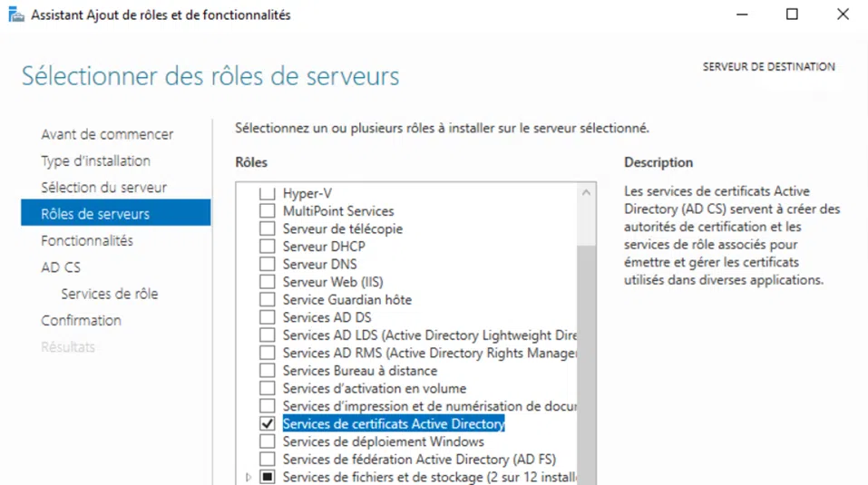The width and height of the screenshot is (868, 485).
Task: Enable Serveur Web (IIS) role
Action: tap(267, 282)
